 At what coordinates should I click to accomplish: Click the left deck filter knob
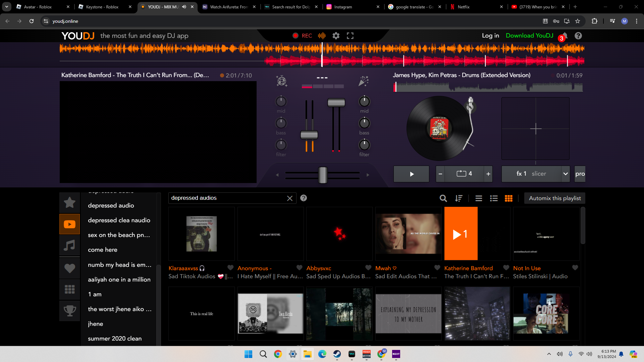[281, 145]
